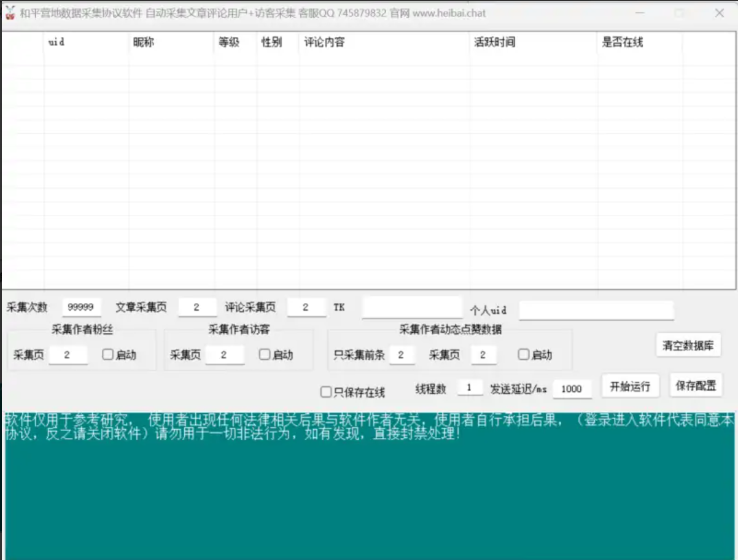The image size is (738, 560).
Task: Click the 采集作者访客 group title
Action: [x=239, y=330]
